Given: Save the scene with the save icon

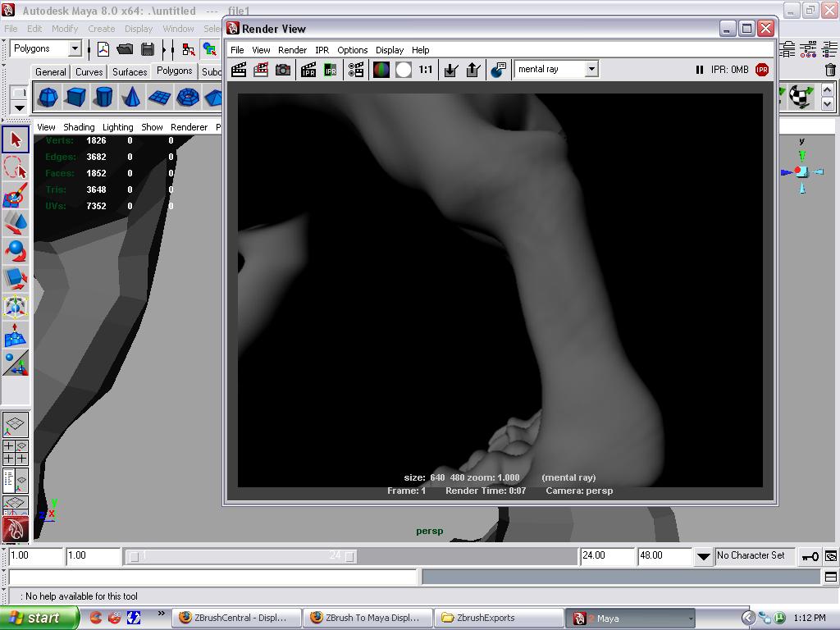Looking at the screenshot, I should [x=148, y=48].
